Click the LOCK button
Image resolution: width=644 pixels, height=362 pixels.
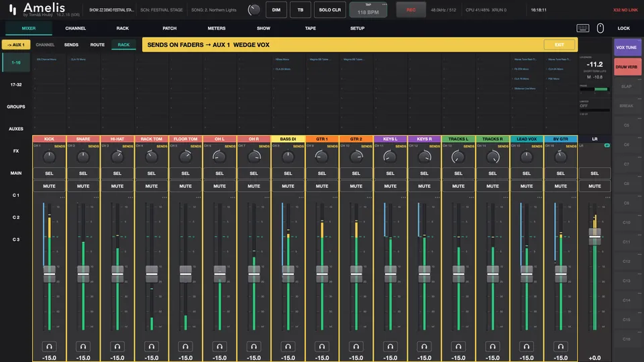pyautogui.click(x=623, y=28)
